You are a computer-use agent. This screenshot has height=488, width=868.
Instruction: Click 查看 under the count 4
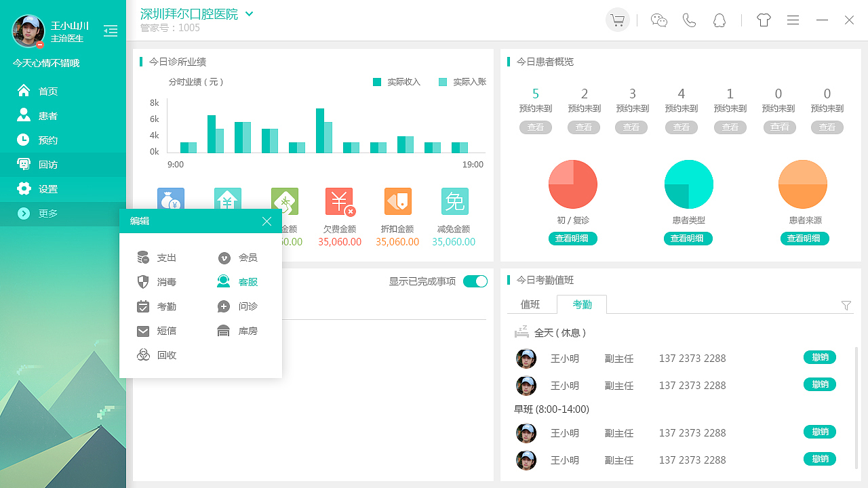[682, 127]
